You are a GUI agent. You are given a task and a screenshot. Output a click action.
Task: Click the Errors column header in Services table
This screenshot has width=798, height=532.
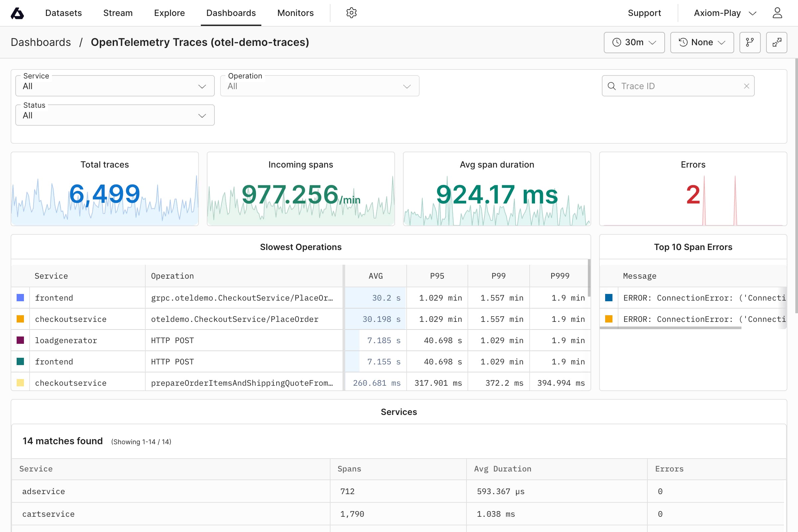coord(717,469)
